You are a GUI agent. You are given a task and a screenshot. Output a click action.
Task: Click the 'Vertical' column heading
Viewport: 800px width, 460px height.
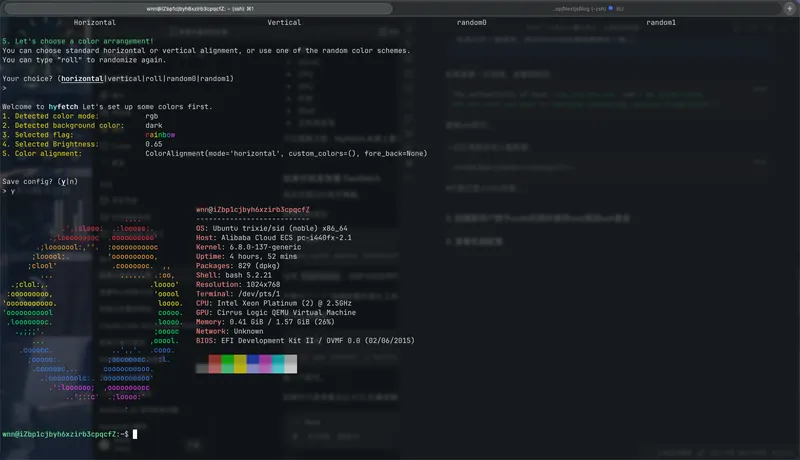[x=284, y=22]
